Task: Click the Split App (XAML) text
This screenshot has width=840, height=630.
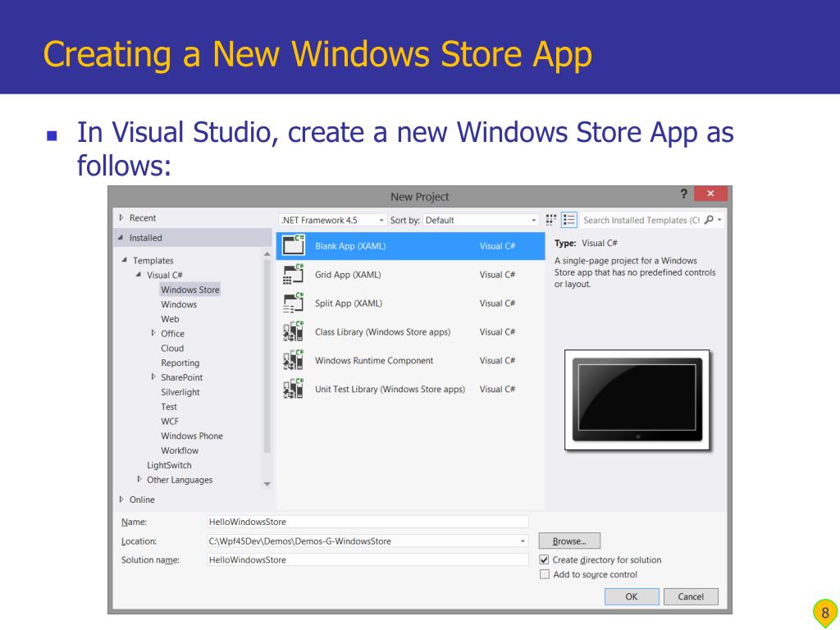Action: pos(348,304)
